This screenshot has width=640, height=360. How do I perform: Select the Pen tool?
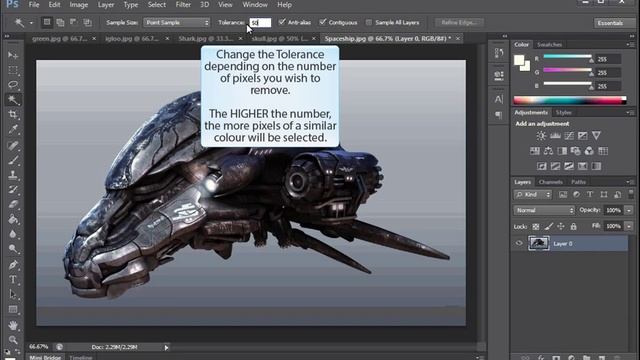tap(13, 264)
